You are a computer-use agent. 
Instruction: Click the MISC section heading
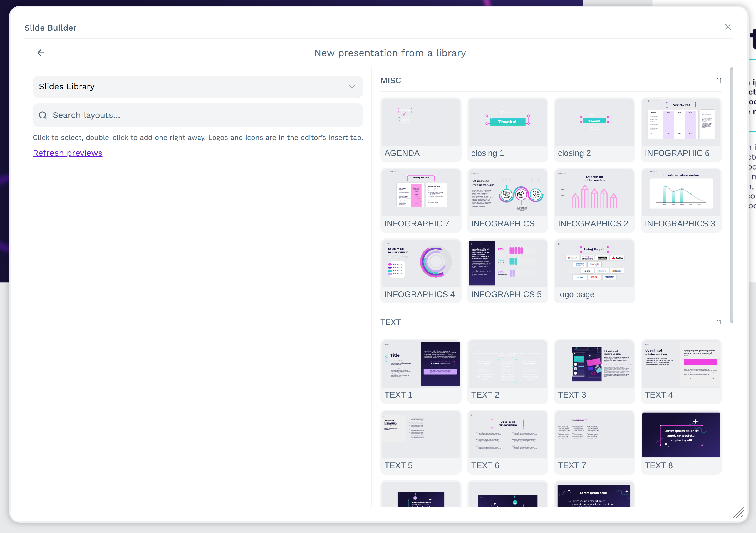tap(391, 81)
